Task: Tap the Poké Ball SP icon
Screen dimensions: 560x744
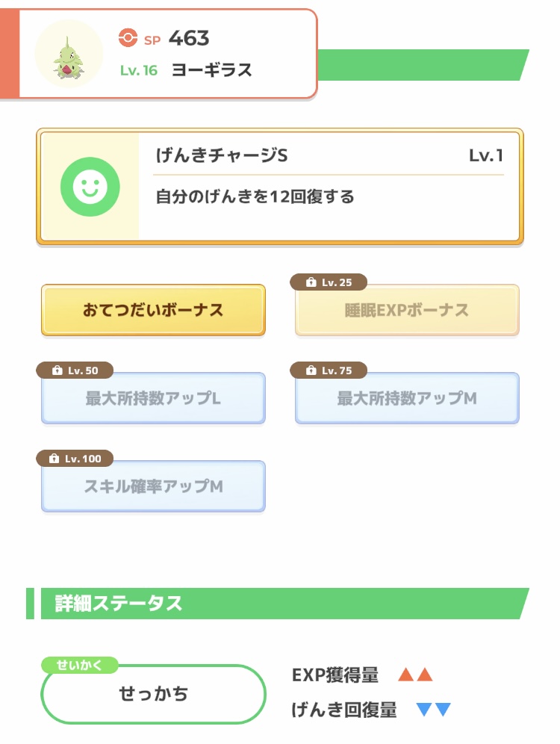Action: [x=128, y=37]
